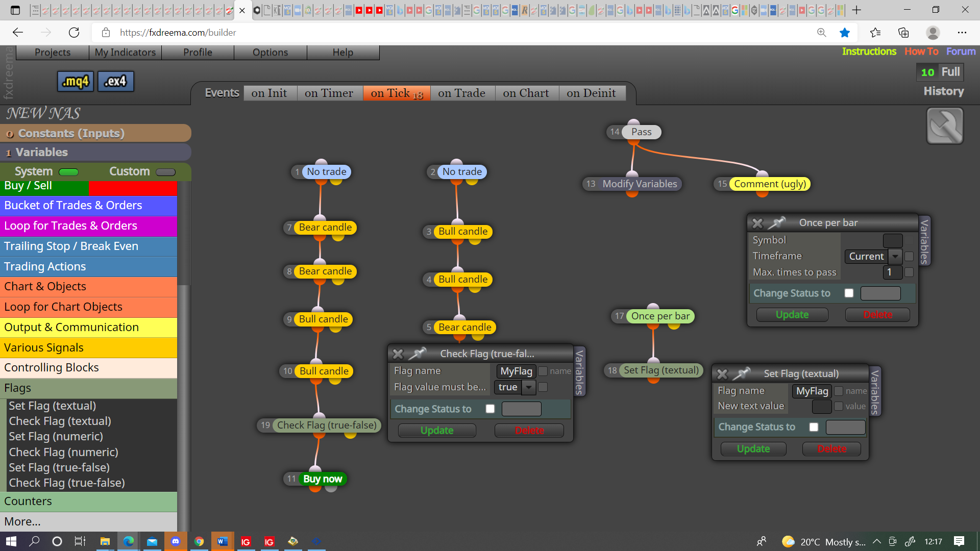Image resolution: width=980 pixels, height=551 pixels.
Task: Open the My Indicators menu
Action: click(125, 53)
